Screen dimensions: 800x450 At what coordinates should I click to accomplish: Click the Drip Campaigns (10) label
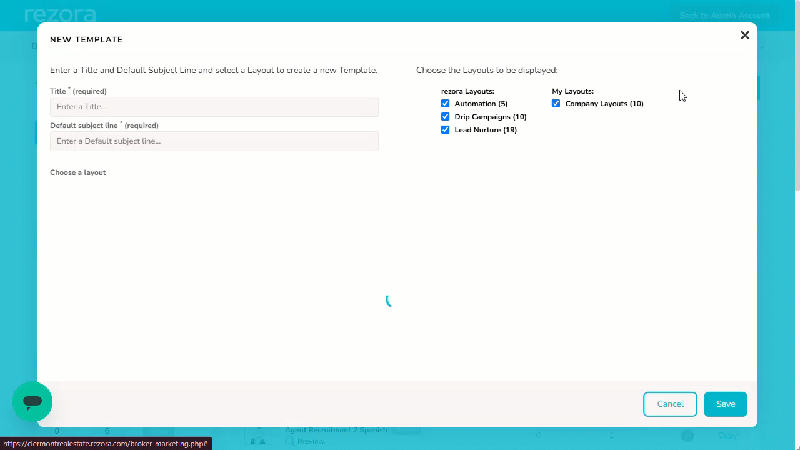(490, 117)
